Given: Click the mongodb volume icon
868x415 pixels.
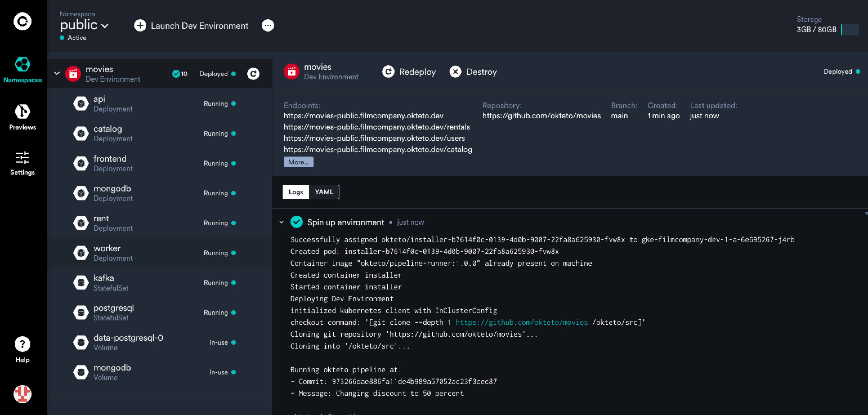Looking at the screenshot, I should (x=81, y=372).
